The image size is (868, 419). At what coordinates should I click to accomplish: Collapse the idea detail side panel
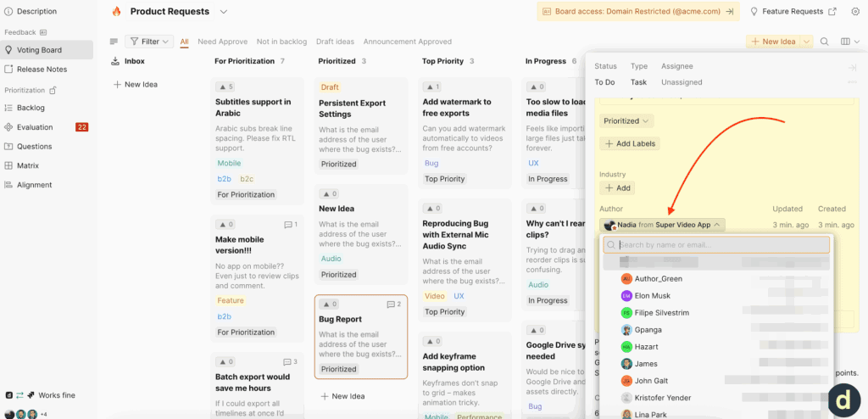pyautogui.click(x=852, y=67)
